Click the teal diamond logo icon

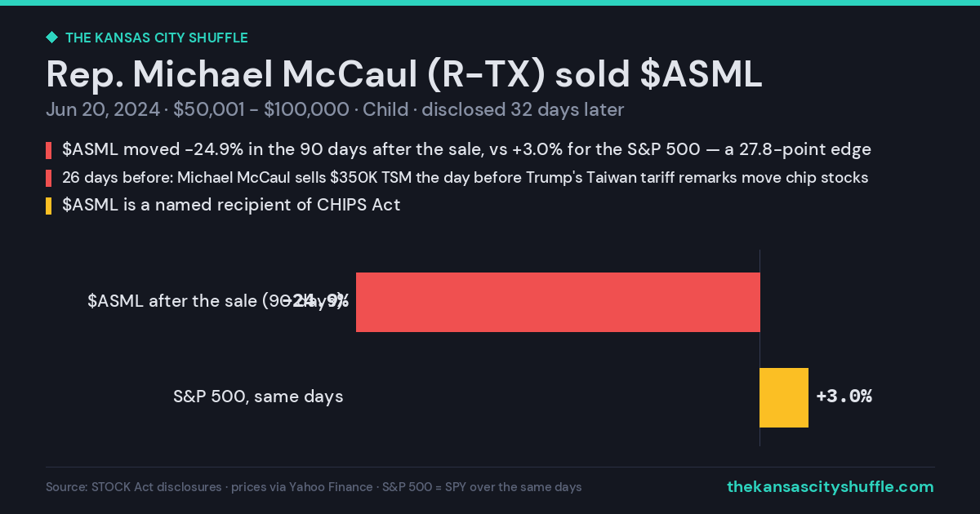[51, 38]
